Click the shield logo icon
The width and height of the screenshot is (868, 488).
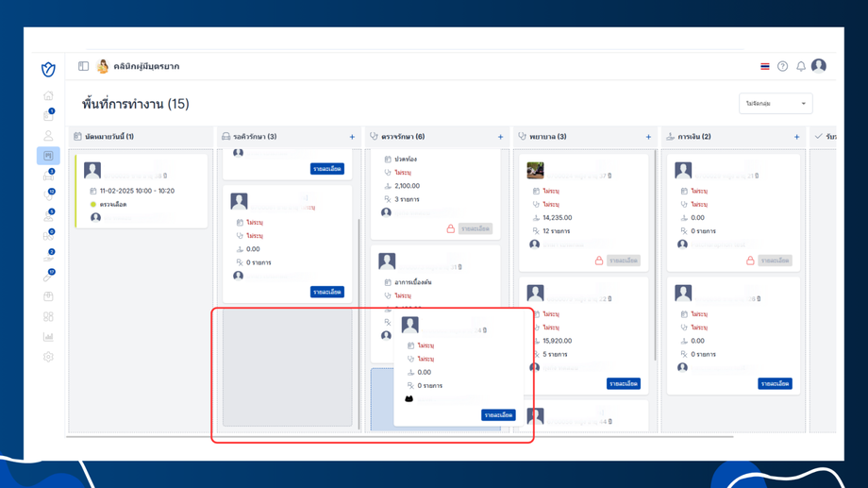coord(48,69)
